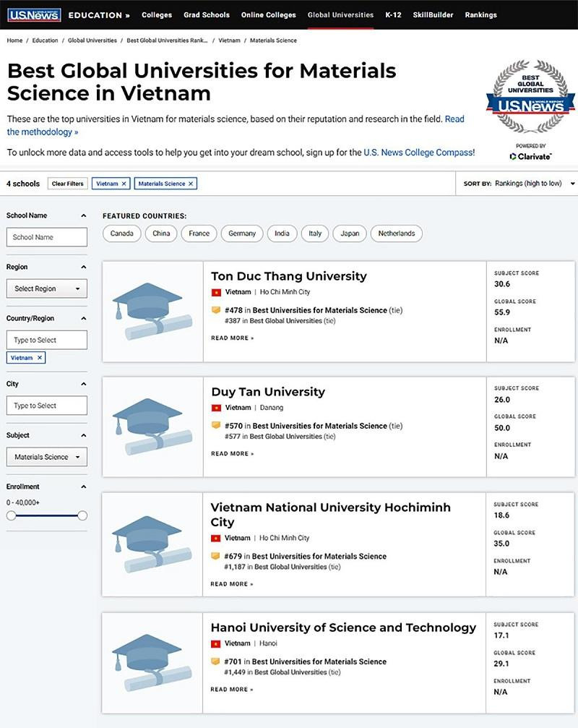
Task: Remove Vietnam tag under Country/Region
Action: point(40,358)
